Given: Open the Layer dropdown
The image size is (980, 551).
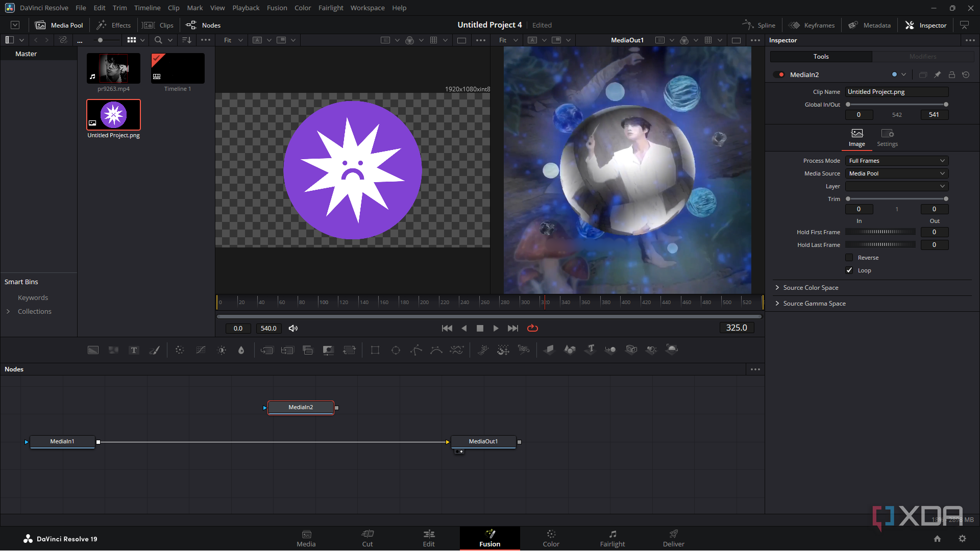Looking at the screenshot, I should click(897, 186).
